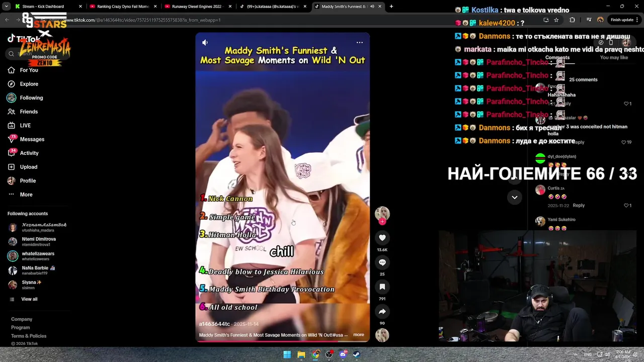
Task: Open OBS Studio from taskbar
Action: coord(329,354)
